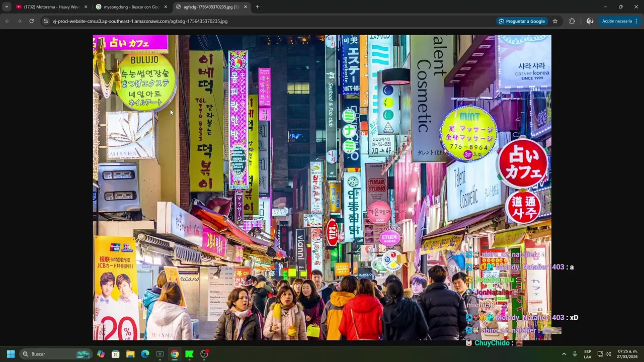This screenshot has width=644, height=362.
Task: Close the agfadg jpg image tab
Action: click(246, 7)
